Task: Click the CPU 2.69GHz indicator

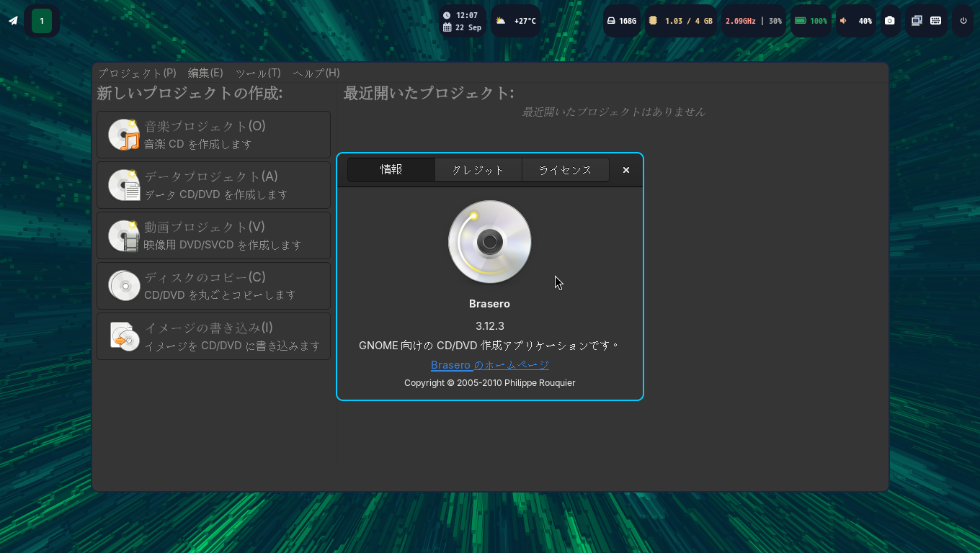Action: [754, 21]
